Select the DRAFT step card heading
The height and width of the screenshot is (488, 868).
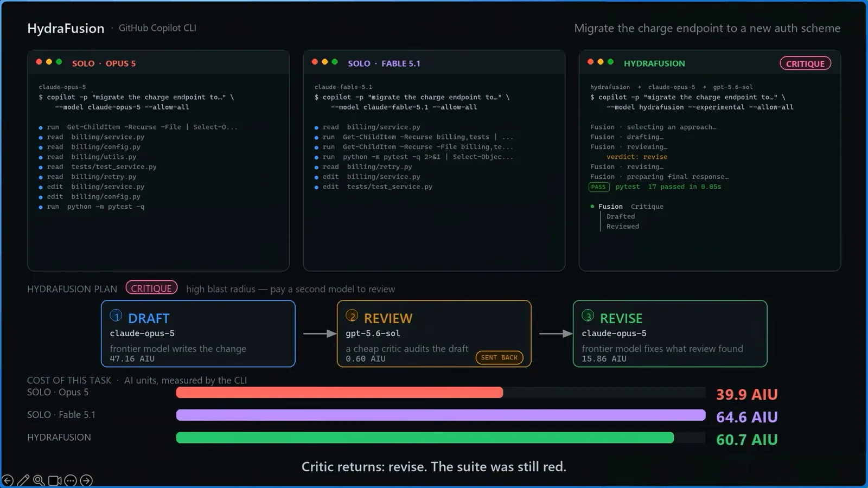(149, 318)
